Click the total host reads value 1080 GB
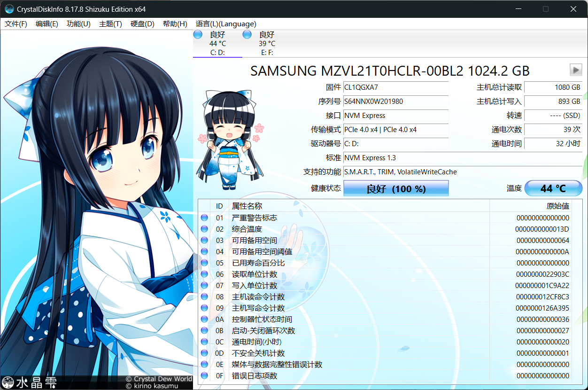 click(553, 87)
